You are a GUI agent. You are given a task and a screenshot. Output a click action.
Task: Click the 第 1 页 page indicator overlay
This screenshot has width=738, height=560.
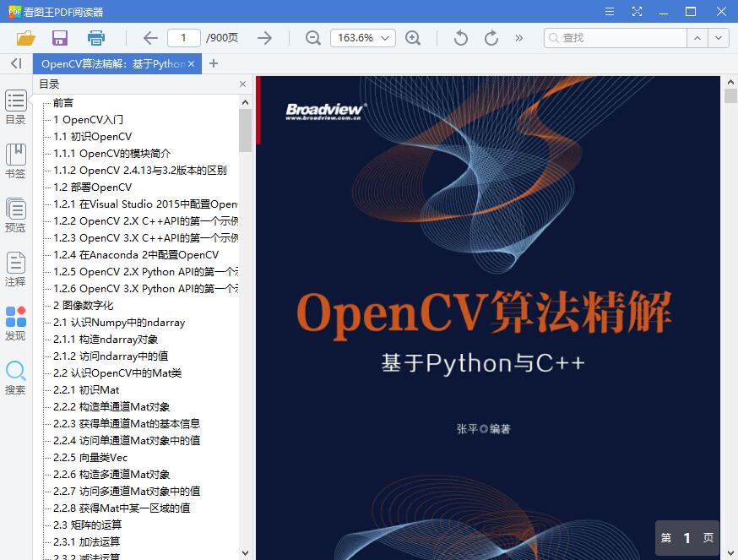click(x=686, y=538)
